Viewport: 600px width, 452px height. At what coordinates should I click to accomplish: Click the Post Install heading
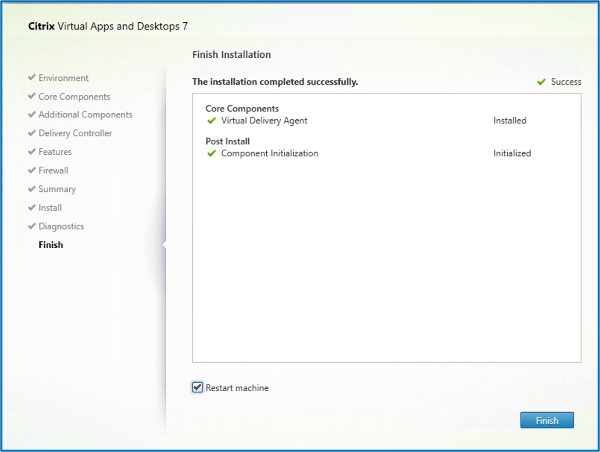228,141
